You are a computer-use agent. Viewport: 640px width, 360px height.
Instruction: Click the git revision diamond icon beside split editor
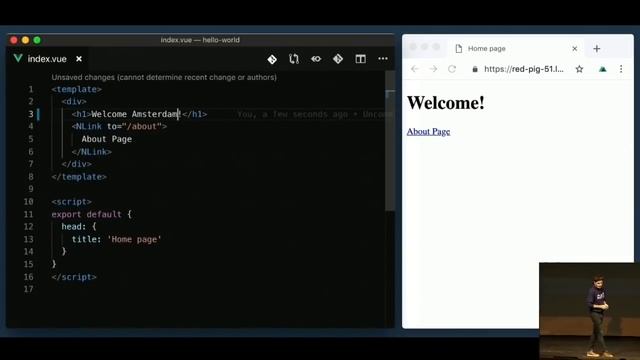tap(338, 59)
